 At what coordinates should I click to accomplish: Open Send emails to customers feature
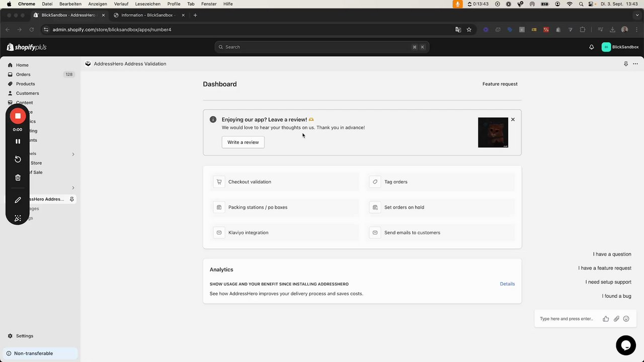coord(440,233)
